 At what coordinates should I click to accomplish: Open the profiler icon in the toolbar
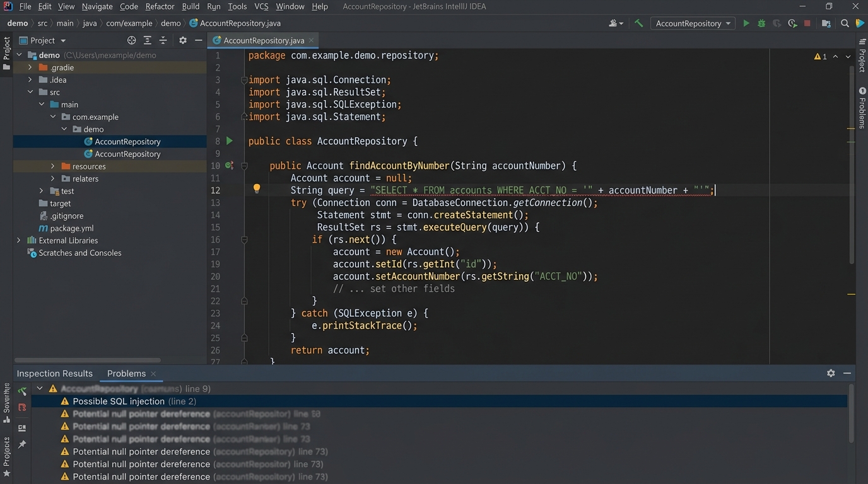point(792,23)
